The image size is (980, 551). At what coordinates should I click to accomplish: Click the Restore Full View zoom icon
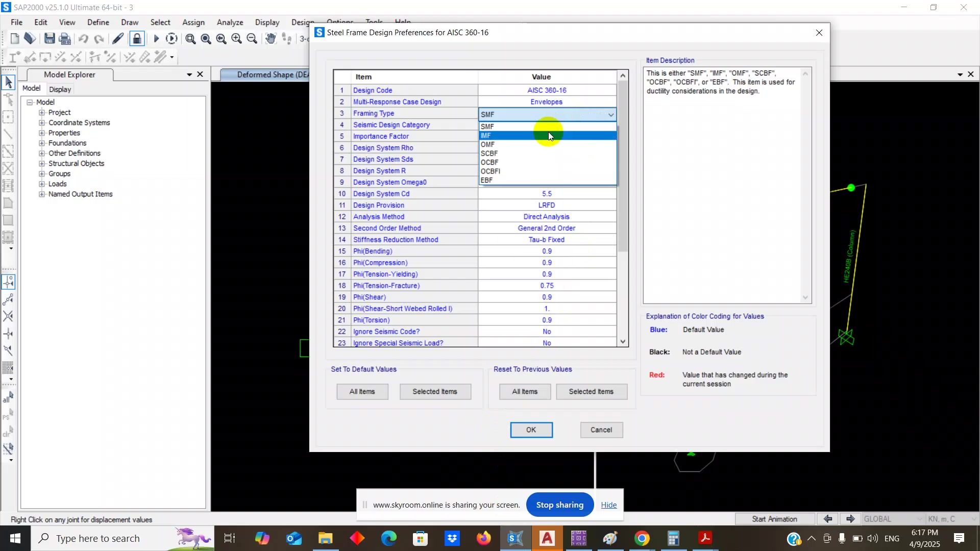point(206,39)
